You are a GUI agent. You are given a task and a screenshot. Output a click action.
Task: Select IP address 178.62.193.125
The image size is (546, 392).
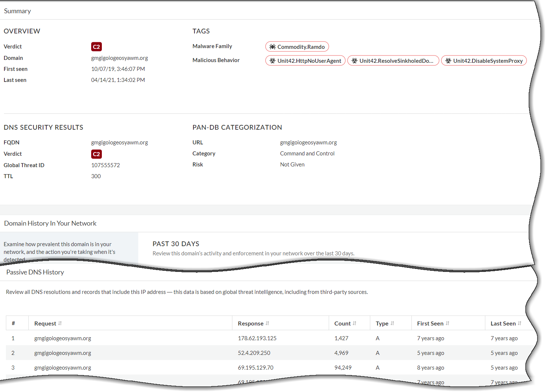click(x=257, y=338)
